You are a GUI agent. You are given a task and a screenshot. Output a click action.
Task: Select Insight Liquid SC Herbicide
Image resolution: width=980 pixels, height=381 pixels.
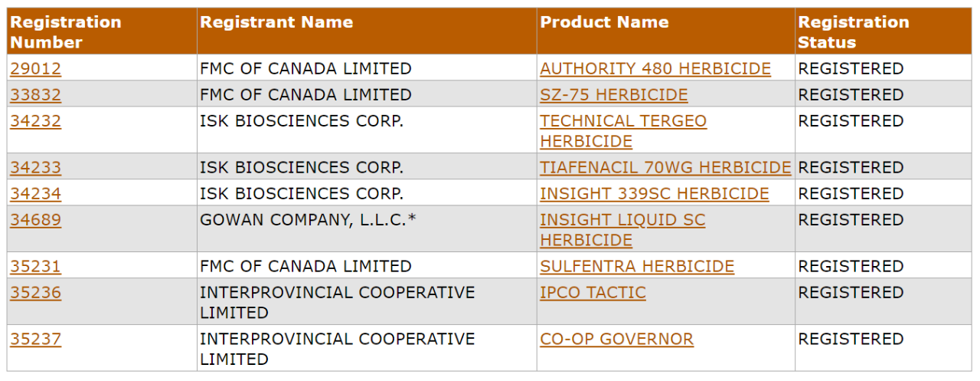[x=622, y=230]
